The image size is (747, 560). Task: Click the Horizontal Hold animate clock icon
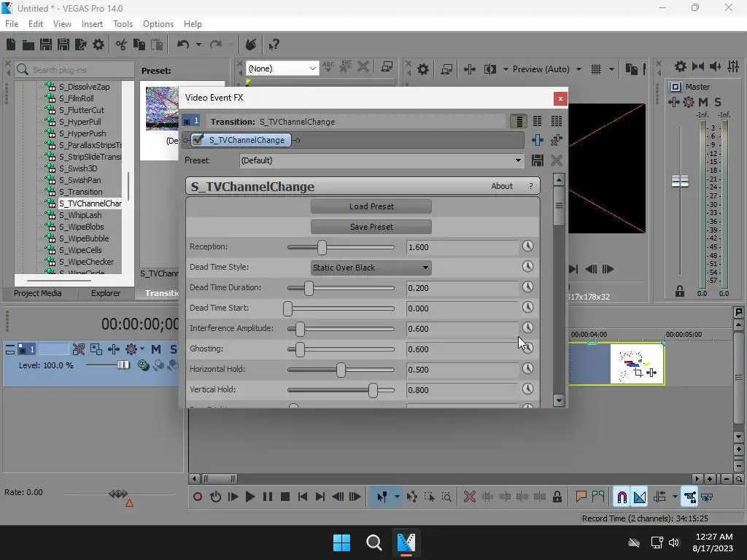[x=527, y=368]
